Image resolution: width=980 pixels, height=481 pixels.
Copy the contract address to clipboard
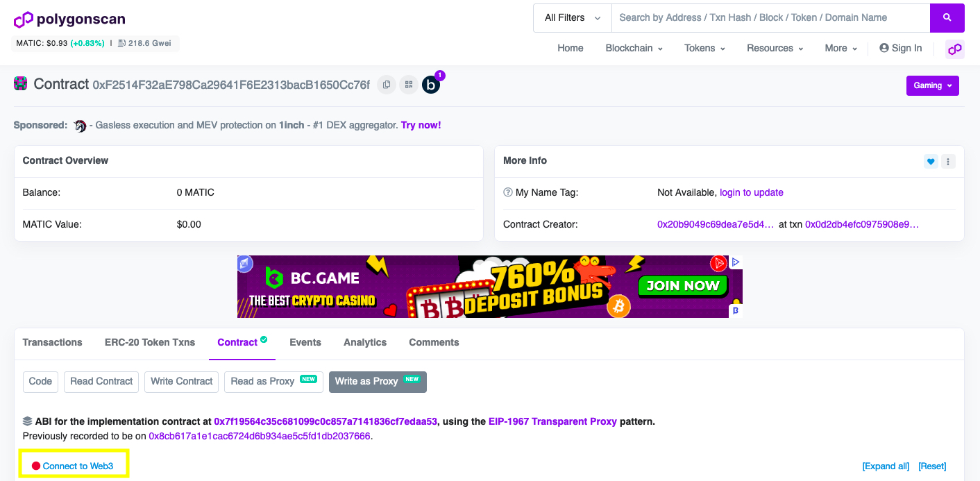[387, 85]
